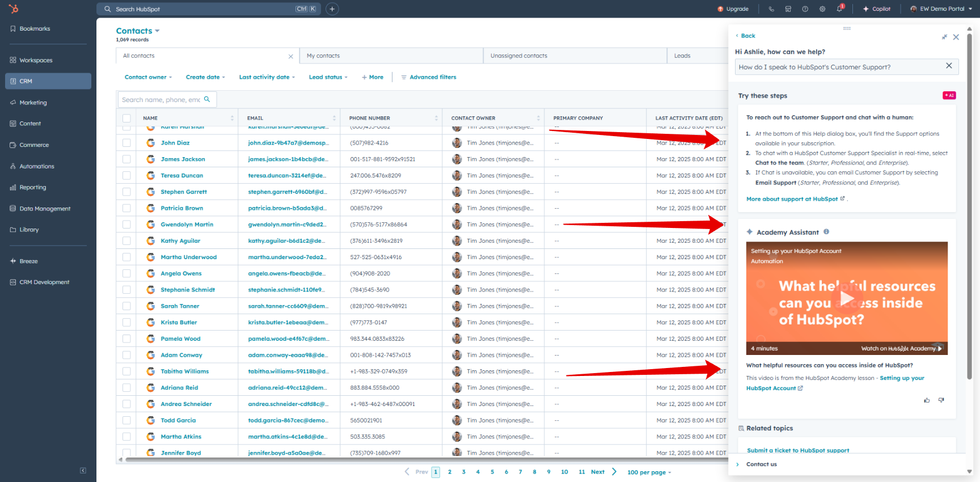The height and width of the screenshot is (482, 980).
Task: Collapse the left sidebar navigation
Action: (x=83, y=471)
